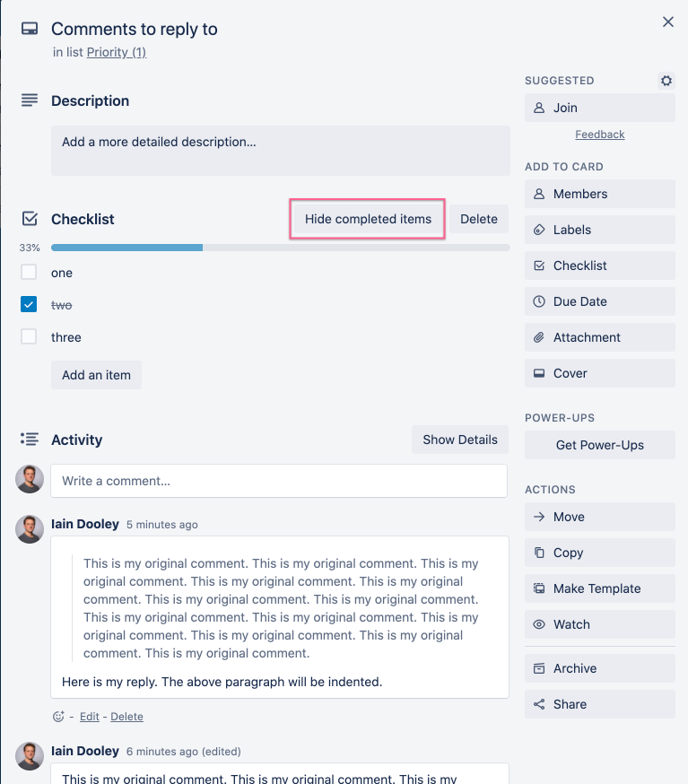Add an Attachment
Screen dimensions: 688x784
pos(599,337)
